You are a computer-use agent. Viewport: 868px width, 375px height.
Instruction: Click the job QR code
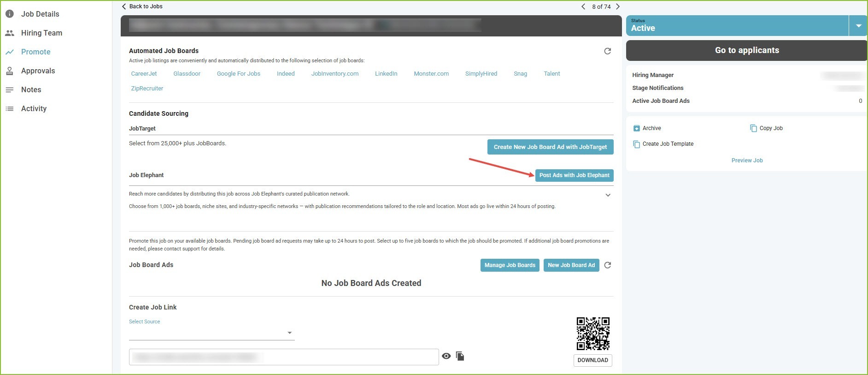click(593, 333)
